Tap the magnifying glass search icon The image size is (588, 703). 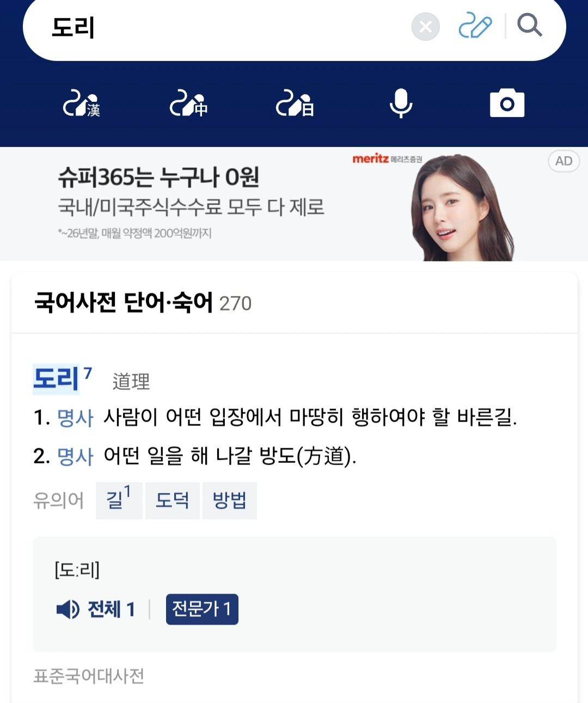coord(529,25)
